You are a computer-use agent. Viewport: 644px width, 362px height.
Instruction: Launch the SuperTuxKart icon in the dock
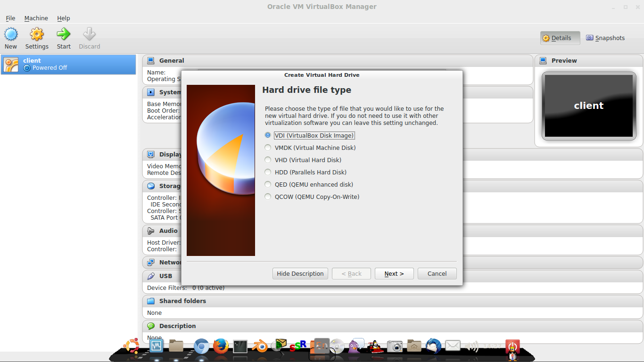(376, 346)
